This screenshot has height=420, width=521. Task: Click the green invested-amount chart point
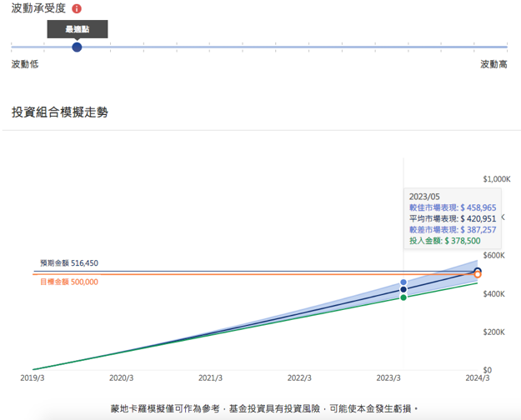[403, 297]
